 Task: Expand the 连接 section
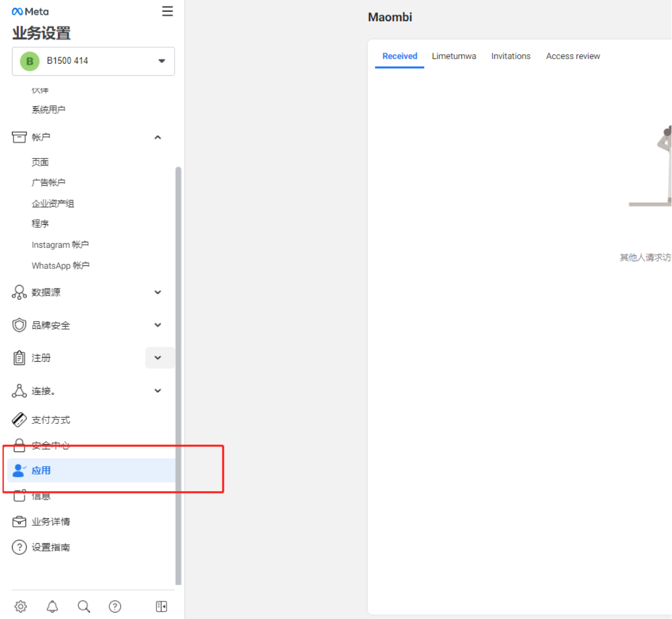click(x=157, y=391)
